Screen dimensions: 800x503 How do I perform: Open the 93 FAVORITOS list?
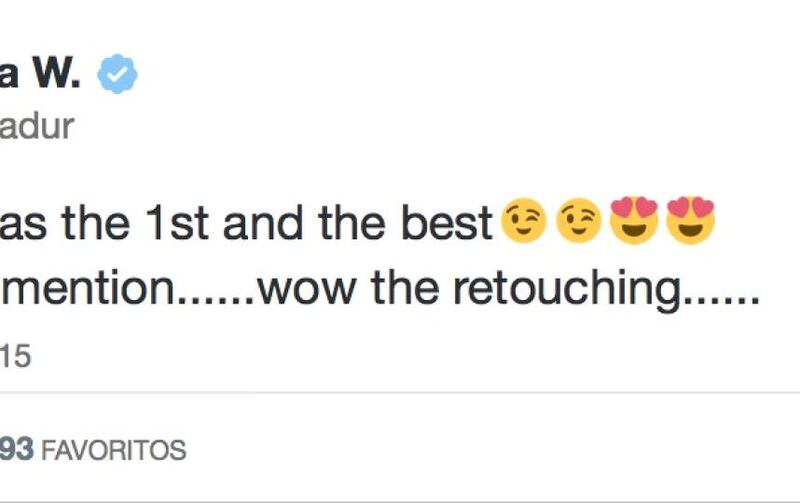click(x=93, y=450)
